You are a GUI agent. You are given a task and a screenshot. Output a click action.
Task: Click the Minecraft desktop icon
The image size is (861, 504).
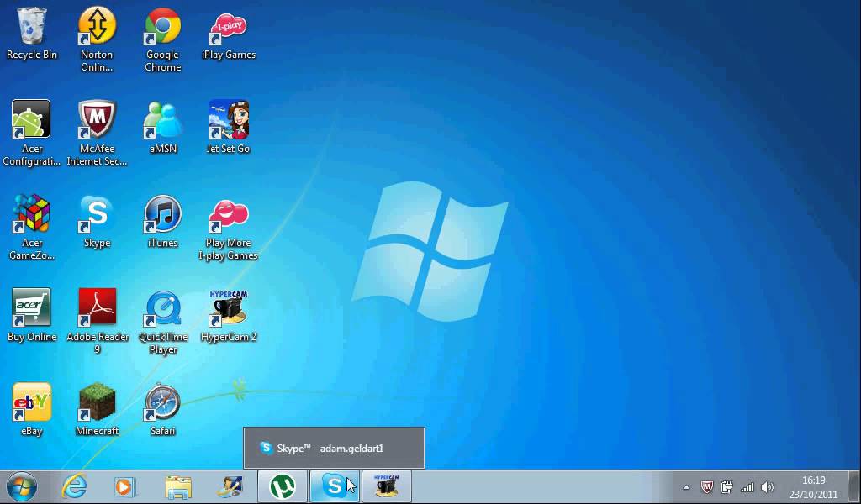pos(97,409)
